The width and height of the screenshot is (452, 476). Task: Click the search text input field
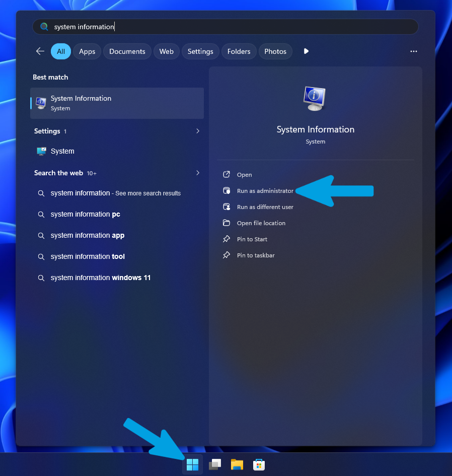coord(225,27)
